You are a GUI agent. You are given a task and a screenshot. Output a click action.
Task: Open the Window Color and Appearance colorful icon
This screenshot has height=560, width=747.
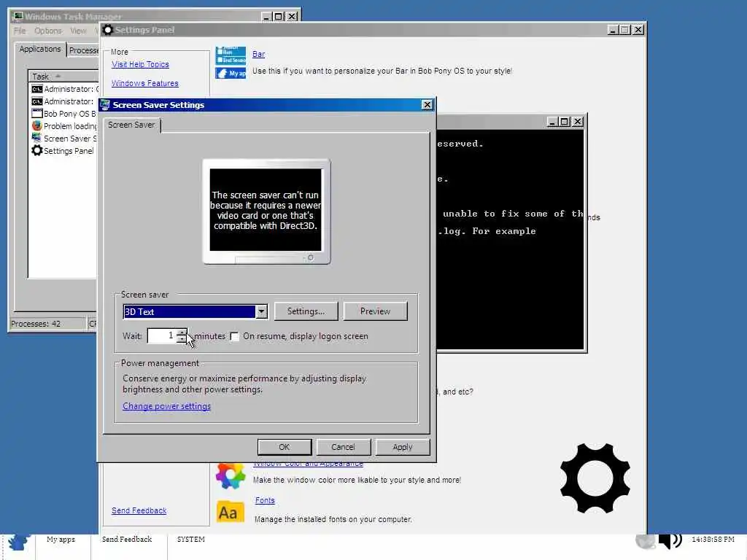click(230, 475)
